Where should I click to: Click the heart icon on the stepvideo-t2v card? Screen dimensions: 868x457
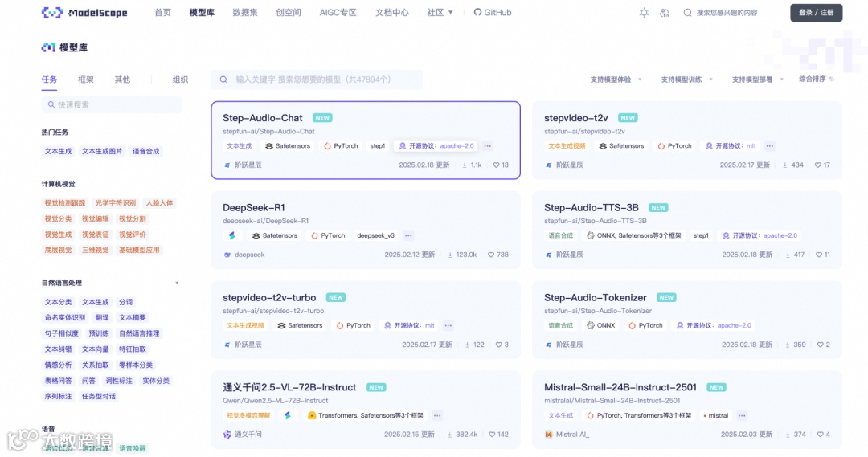tap(817, 165)
